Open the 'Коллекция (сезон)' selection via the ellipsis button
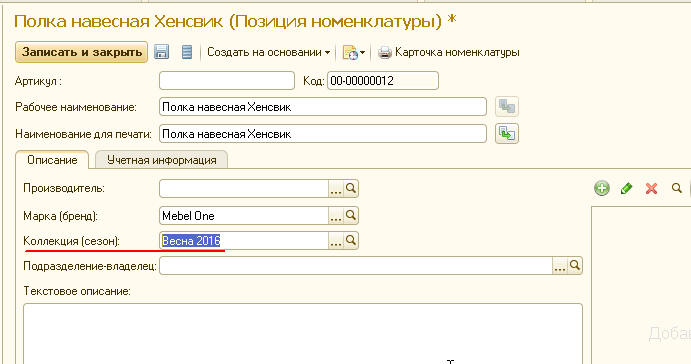The width and height of the screenshot is (691, 364). click(x=336, y=241)
